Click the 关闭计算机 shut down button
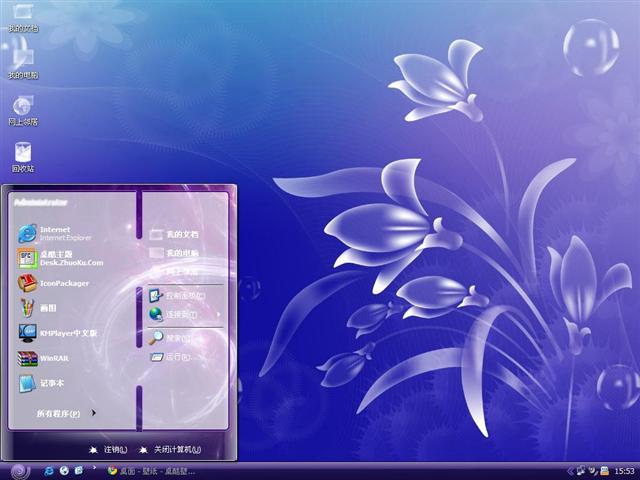 pos(170,449)
